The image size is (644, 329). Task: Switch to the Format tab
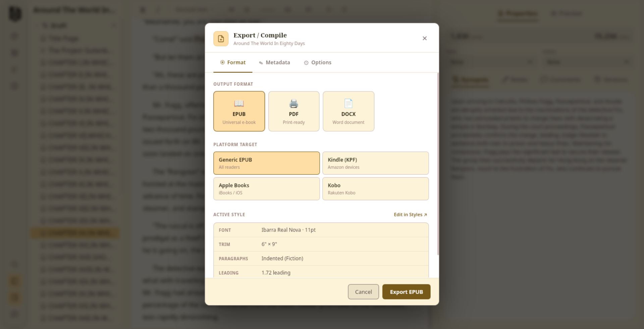pos(233,62)
